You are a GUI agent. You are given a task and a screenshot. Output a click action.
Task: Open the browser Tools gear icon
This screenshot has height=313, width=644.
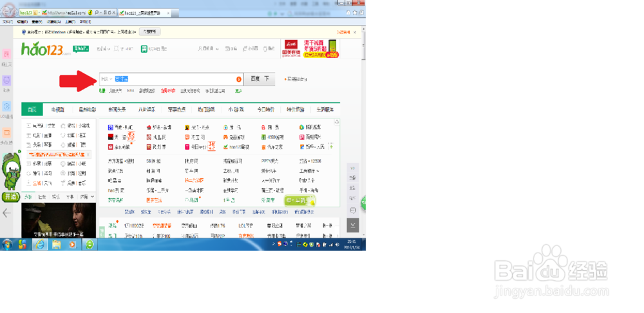click(361, 13)
